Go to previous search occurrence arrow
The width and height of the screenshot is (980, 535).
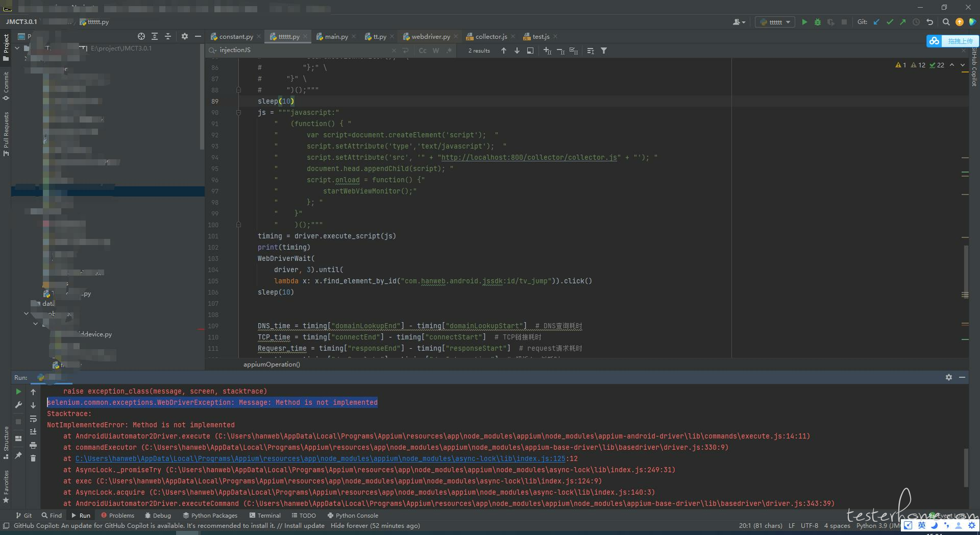coord(504,51)
